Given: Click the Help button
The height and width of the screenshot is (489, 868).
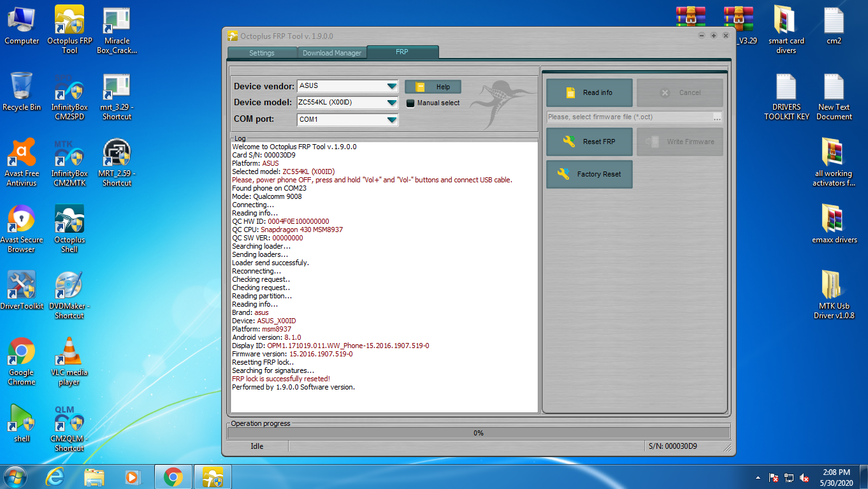Looking at the screenshot, I should (433, 87).
